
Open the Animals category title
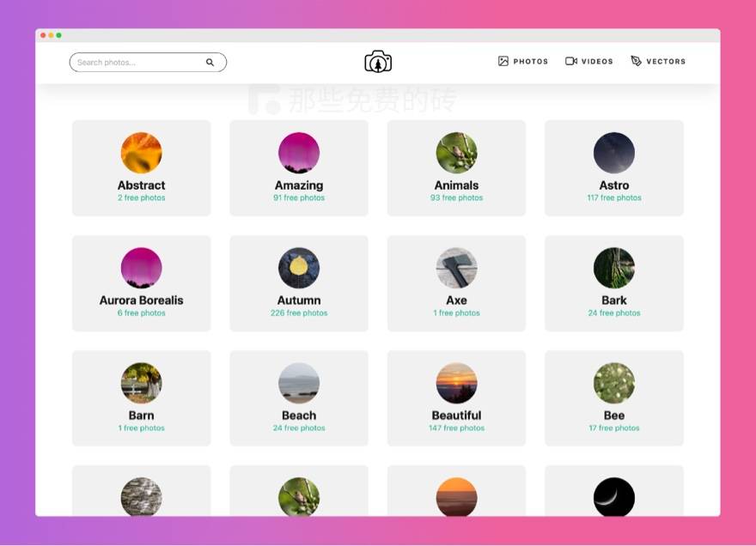pyautogui.click(x=456, y=185)
